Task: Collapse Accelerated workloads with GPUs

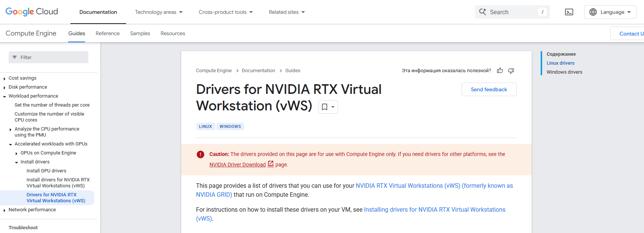Action: click(10, 144)
